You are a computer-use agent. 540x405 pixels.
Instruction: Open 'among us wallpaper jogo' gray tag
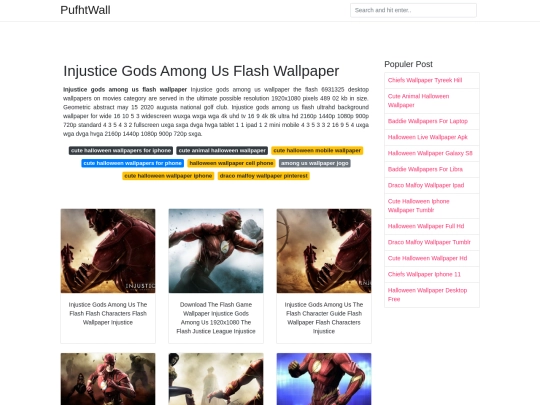315,163
